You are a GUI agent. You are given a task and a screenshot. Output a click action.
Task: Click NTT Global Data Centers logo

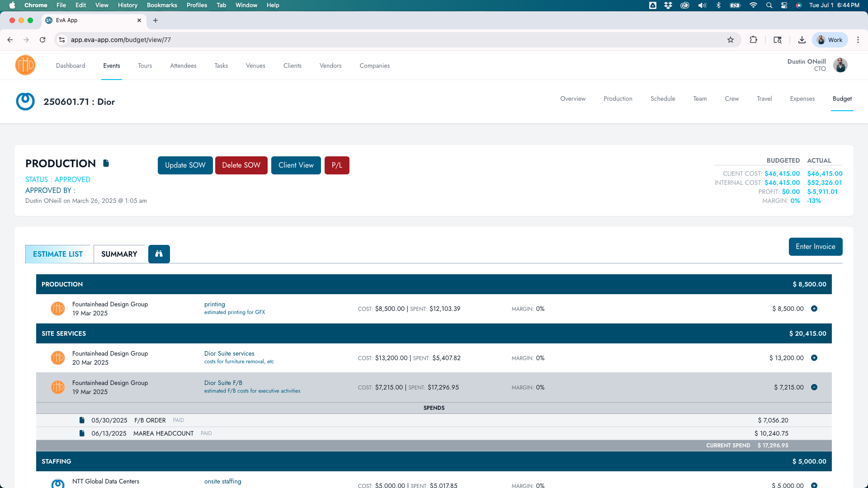pyautogui.click(x=58, y=484)
